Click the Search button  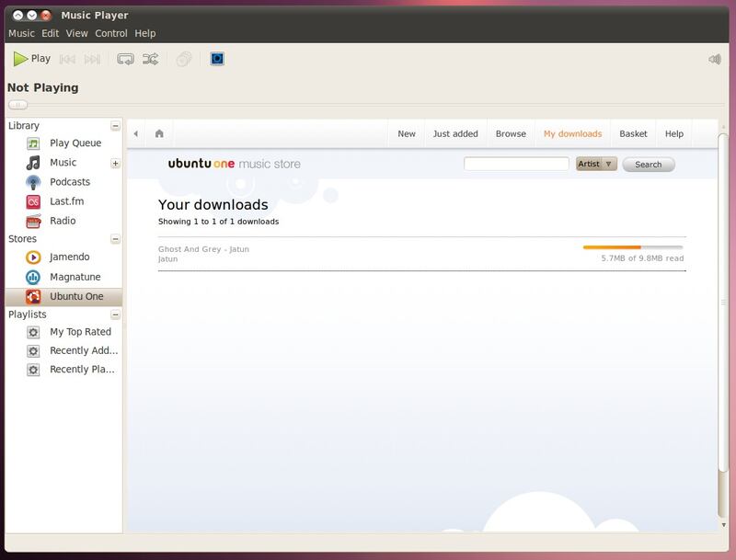coord(648,165)
